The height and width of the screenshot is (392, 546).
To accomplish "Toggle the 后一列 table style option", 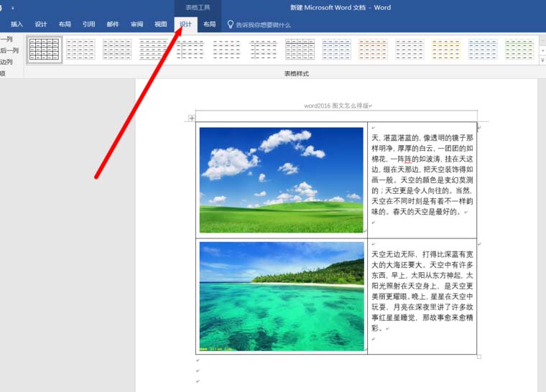I will [x=9, y=50].
